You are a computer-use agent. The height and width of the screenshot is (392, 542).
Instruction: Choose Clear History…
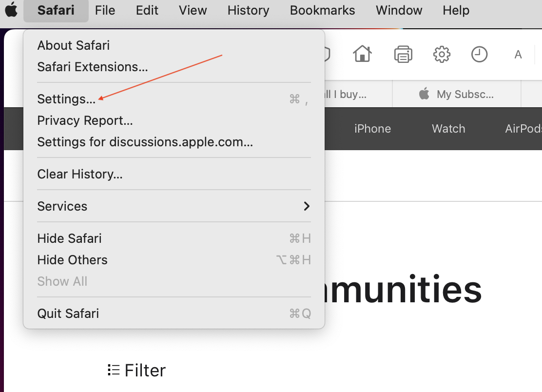[x=174, y=174]
